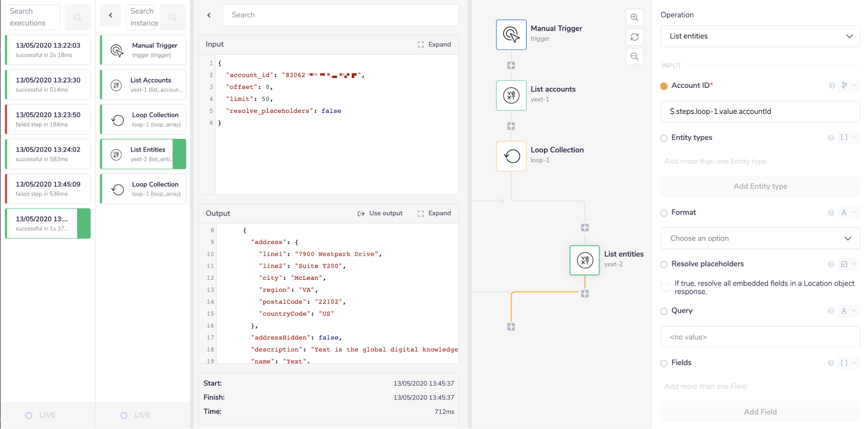This screenshot has height=429, width=868.
Task: Click the Search executions magnifier icon
Action: [77, 17]
